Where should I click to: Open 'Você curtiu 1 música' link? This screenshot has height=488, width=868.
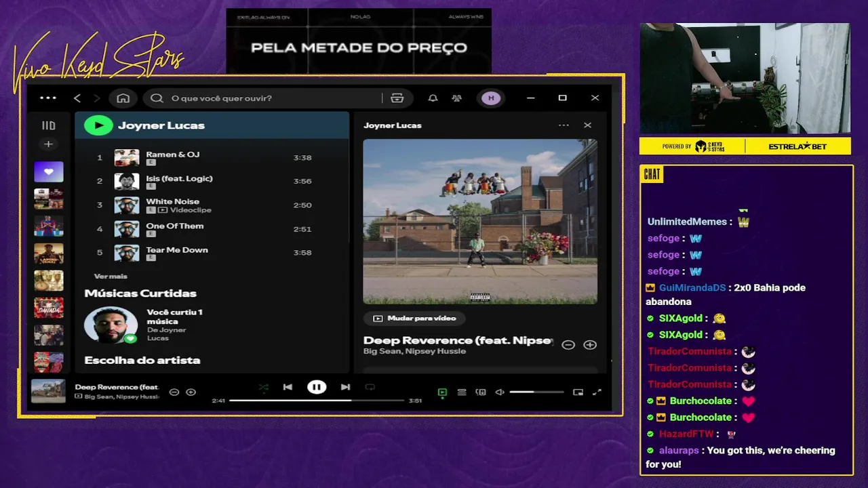coord(175,317)
